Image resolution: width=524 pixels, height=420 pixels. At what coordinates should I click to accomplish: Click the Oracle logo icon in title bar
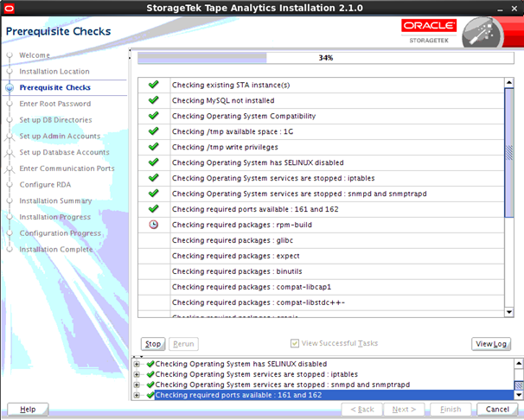coord(9,9)
